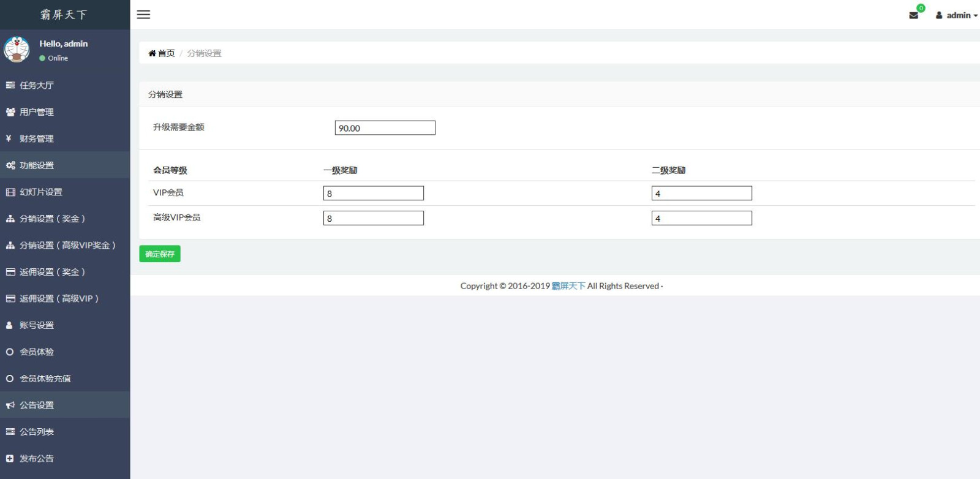The image size is (980, 479).
Task: Focus 高级VIP会员 二级奖励 input field
Action: [x=701, y=218]
